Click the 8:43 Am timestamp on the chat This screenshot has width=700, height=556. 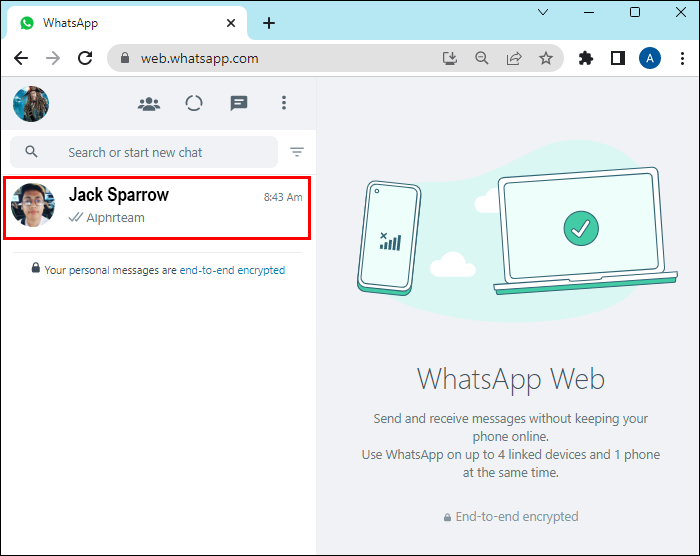(283, 197)
